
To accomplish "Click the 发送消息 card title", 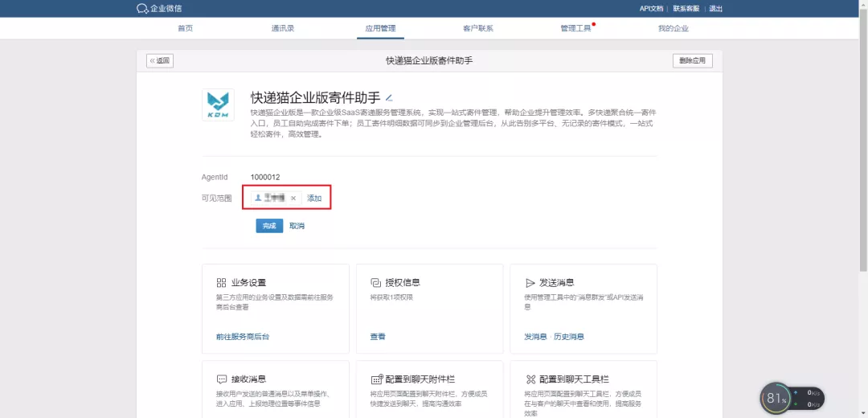I will (x=556, y=283).
